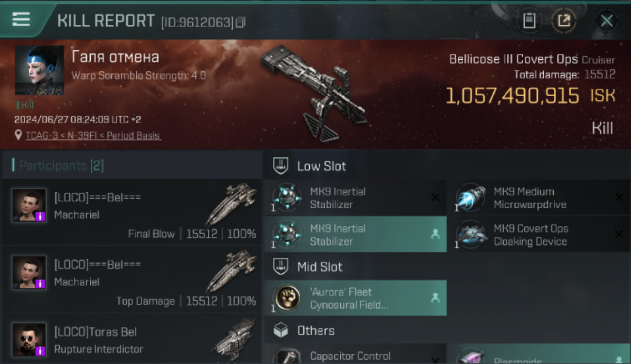
Task: Select the 'Aurora' Fleet Cynosural Field module
Action: [355, 298]
